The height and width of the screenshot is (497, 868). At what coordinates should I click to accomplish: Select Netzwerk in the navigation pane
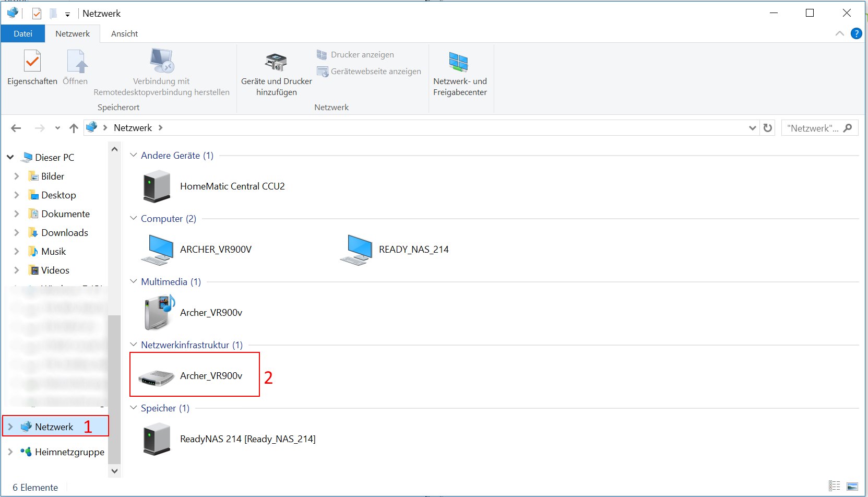click(x=54, y=427)
